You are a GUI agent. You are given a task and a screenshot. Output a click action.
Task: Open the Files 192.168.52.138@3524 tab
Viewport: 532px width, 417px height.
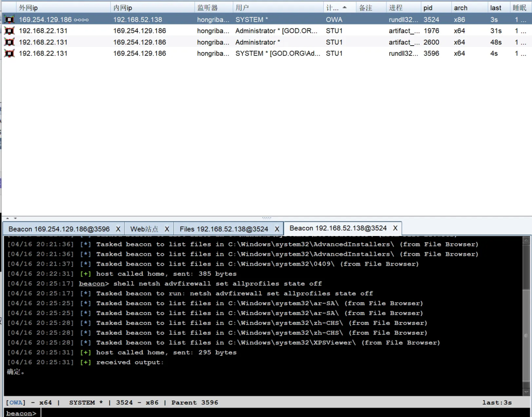(x=224, y=229)
